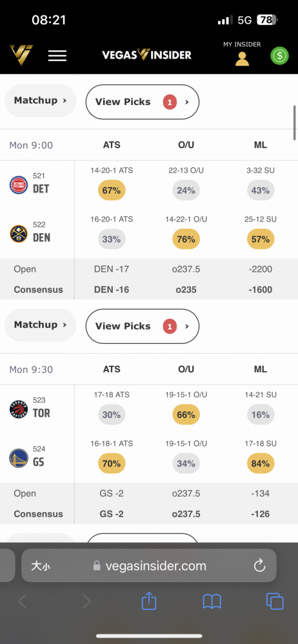Tap the green dollar sign icon

click(x=279, y=55)
